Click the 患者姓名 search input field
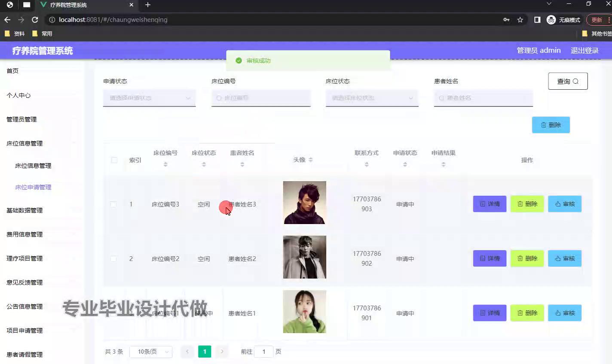The width and height of the screenshot is (612, 364). coord(483,98)
